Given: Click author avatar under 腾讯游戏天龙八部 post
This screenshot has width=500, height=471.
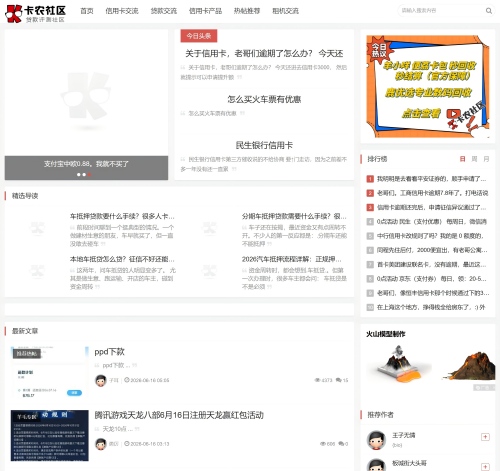Looking at the screenshot, I should (101, 444).
